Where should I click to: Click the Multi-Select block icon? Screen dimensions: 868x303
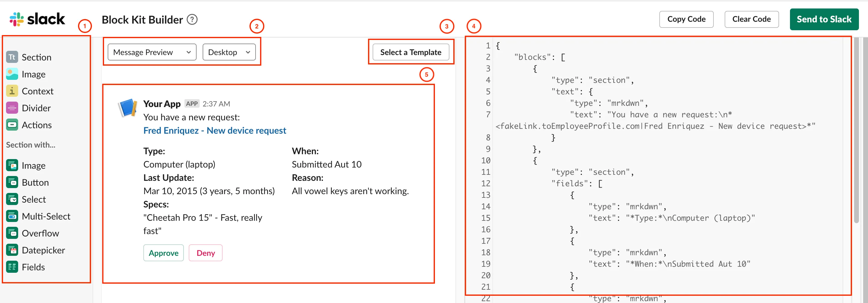pos(12,216)
